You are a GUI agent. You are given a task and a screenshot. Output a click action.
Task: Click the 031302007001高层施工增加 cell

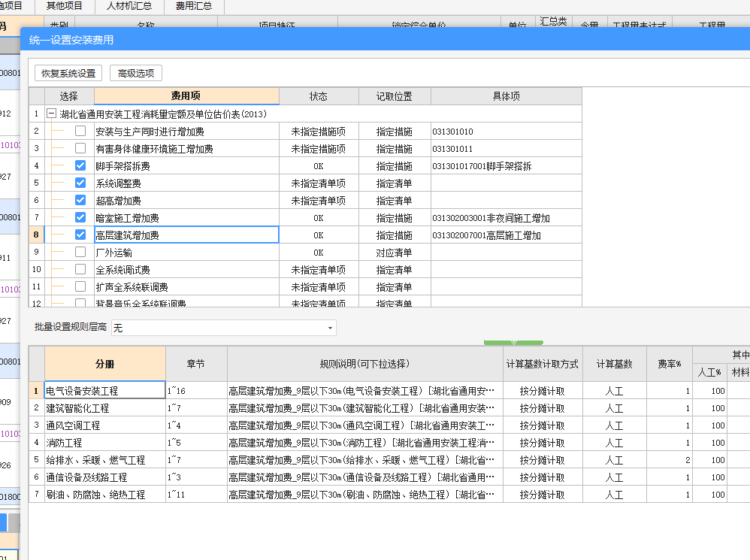coord(506,235)
